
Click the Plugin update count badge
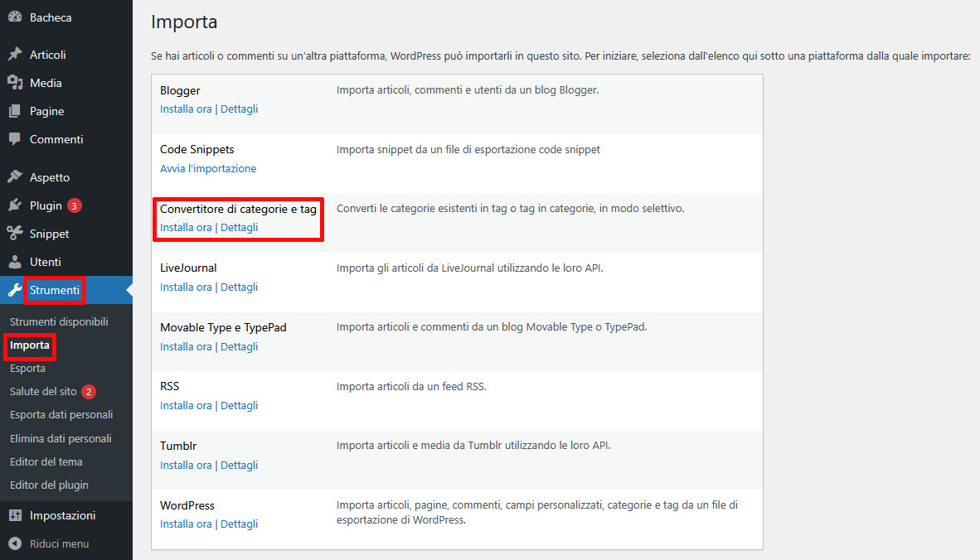tap(75, 205)
